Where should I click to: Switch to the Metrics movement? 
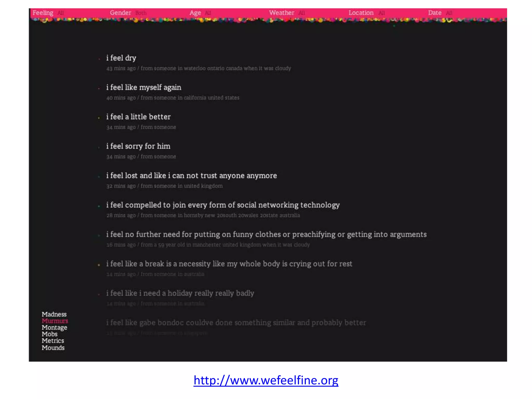coord(53,341)
